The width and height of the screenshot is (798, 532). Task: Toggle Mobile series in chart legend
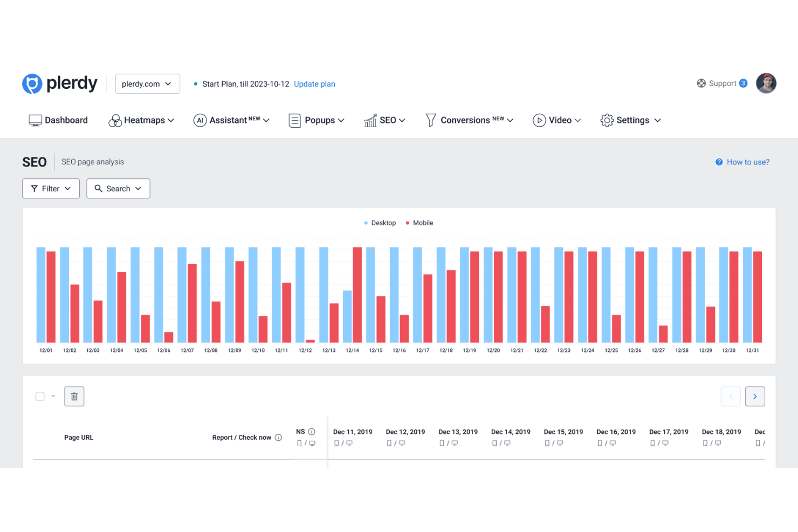[419, 223]
